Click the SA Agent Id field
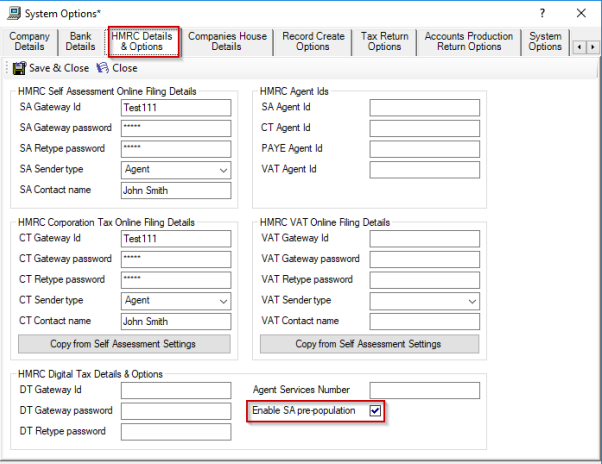The width and height of the screenshot is (602, 464). pos(425,107)
